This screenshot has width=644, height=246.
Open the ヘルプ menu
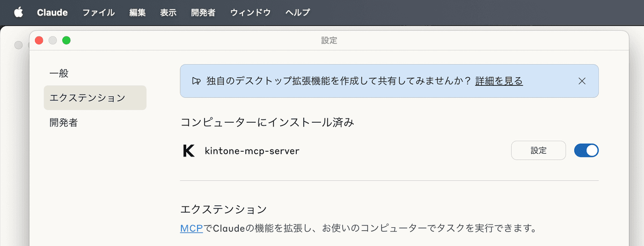297,12
